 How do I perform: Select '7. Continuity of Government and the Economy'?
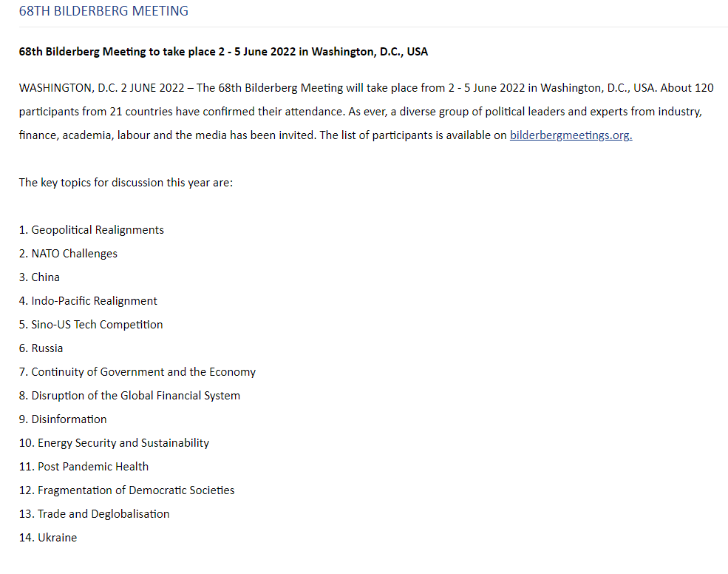137,372
